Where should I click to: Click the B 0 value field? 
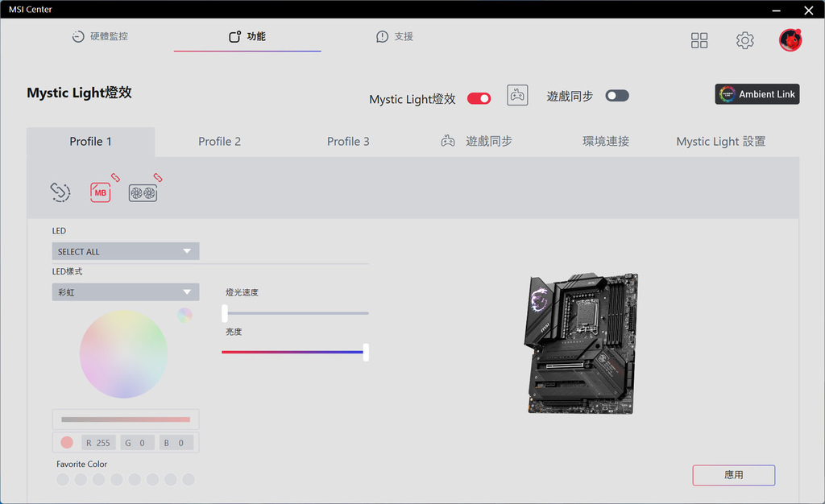[x=176, y=443]
